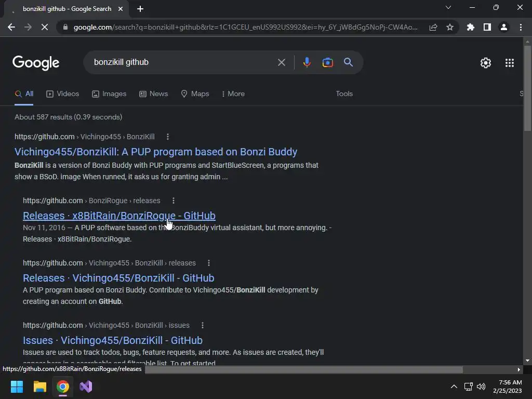Open Vichingo455/BonziKill PUP program result
Viewport: 532px width, 399px height.
[x=156, y=152]
